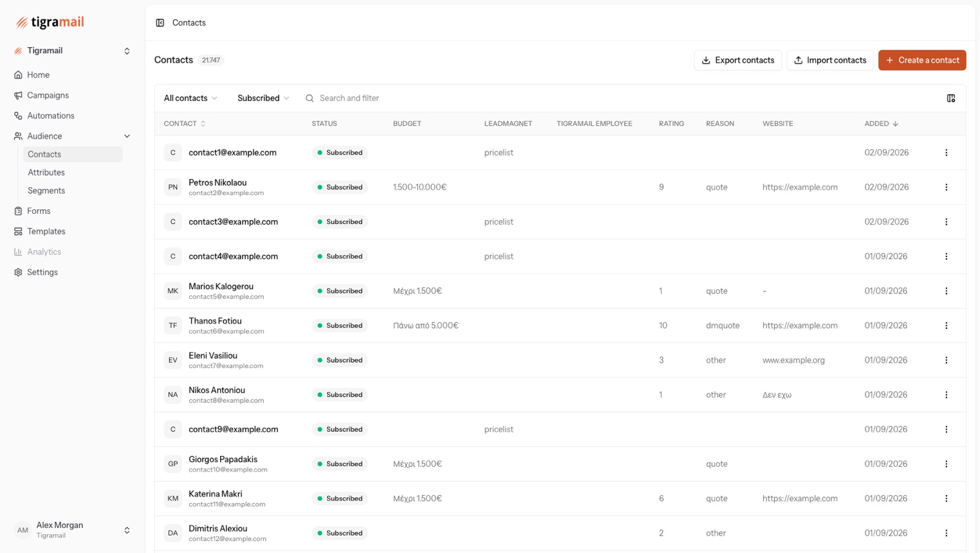Image resolution: width=980 pixels, height=553 pixels.
Task: Open the Tigramail workspace switcher
Action: [72, 51]
